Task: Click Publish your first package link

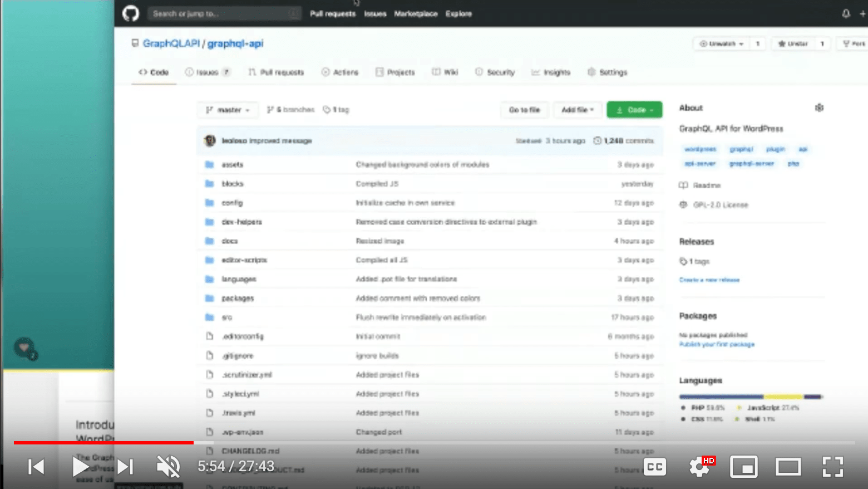Action: (717, 345)
